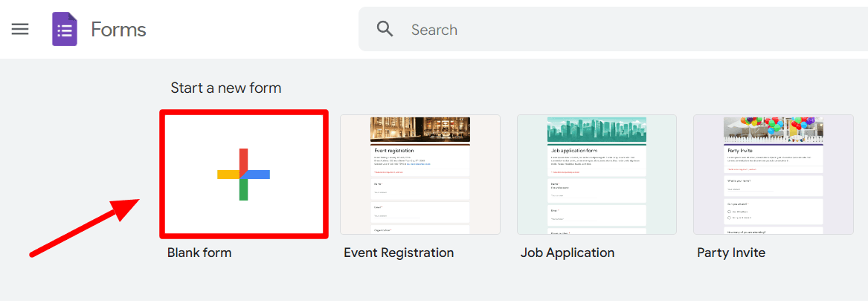Screen dimensions: 868x306
Task: Click the purple Google Forms logo
Action: [64, 29]
